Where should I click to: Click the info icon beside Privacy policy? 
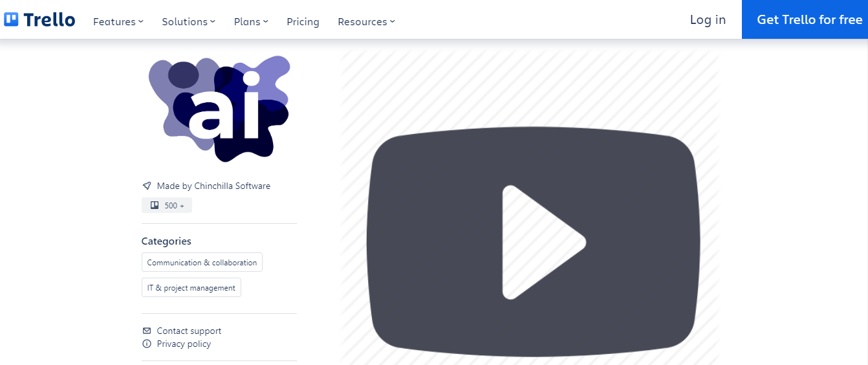pos(147,344)
